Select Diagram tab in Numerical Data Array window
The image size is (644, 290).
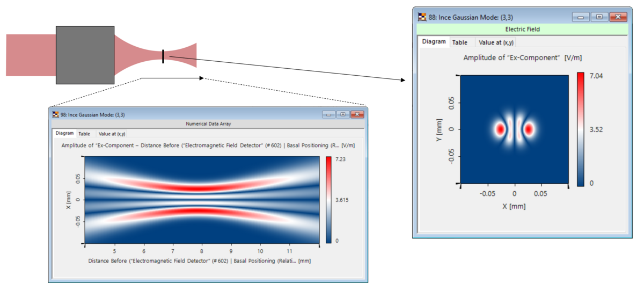pos(64,133)
